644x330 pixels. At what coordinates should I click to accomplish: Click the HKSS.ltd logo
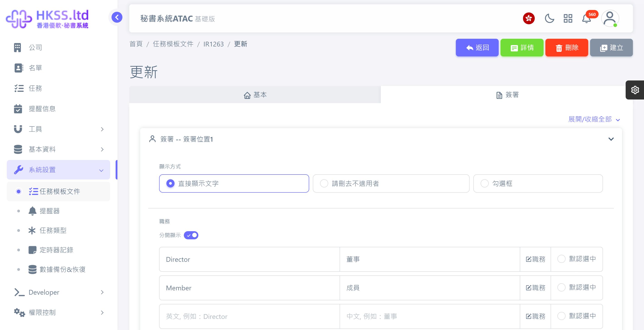(47, 19)
